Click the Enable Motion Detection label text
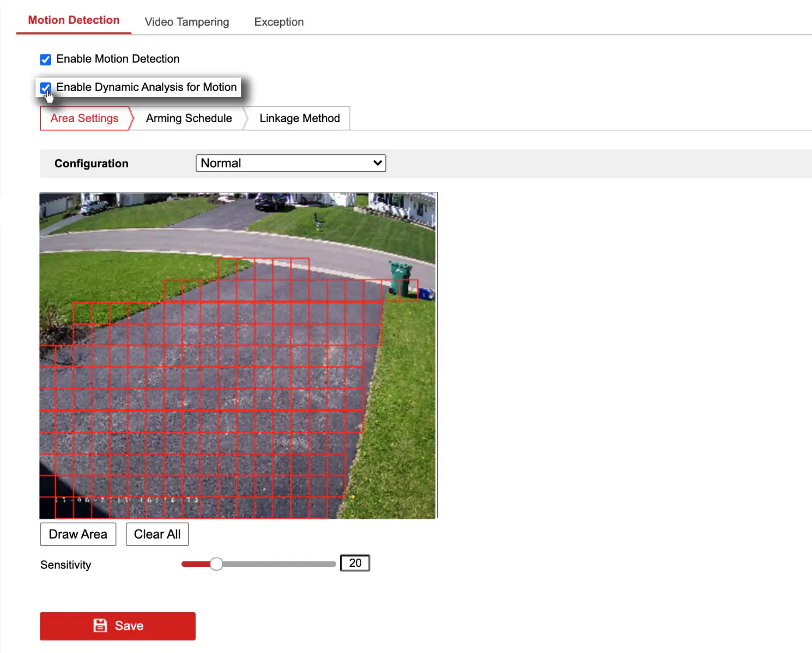 pos(118,59)
